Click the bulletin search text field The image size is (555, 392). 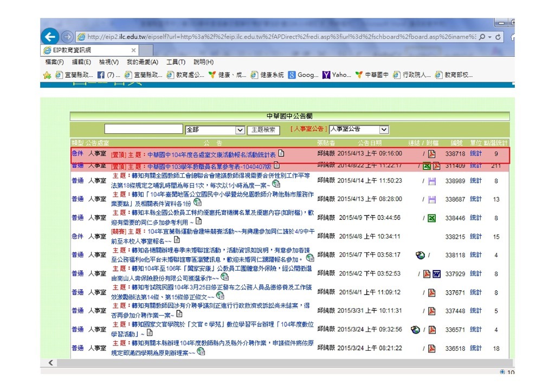point(143,129)
